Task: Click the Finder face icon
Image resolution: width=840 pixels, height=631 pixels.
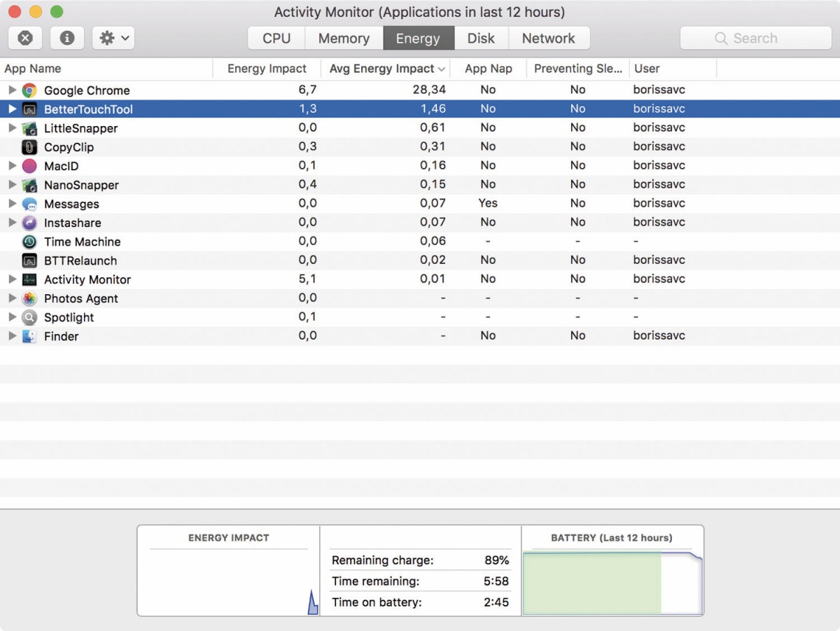Action: click(x=29, y=336)
